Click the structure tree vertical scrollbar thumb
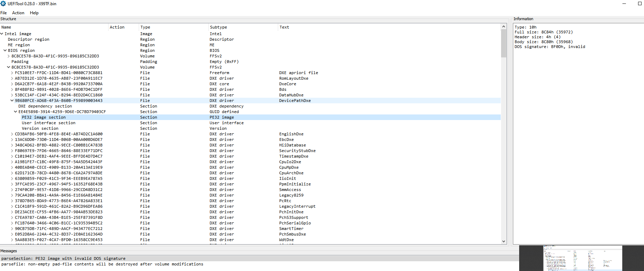 pos(504,43)
